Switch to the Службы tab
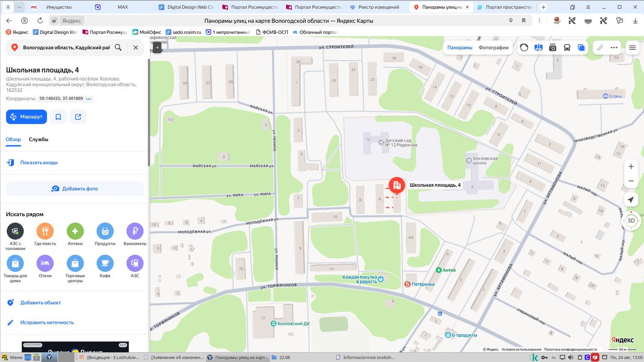 point(39,139)
